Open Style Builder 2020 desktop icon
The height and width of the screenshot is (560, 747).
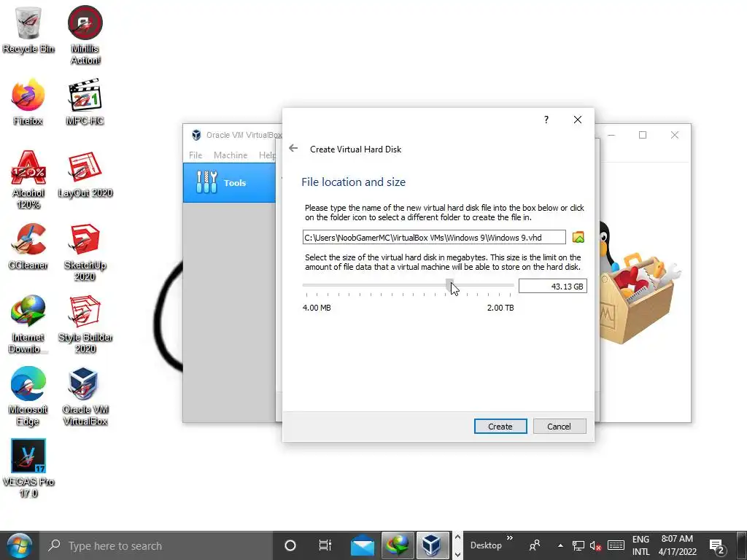click(85, 324)
